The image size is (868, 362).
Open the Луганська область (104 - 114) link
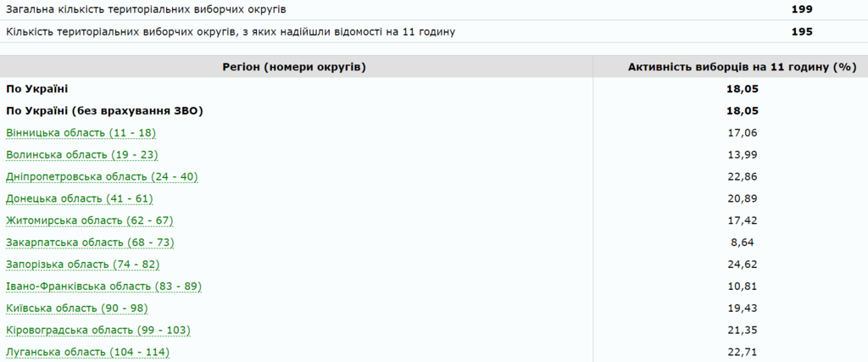88,352
